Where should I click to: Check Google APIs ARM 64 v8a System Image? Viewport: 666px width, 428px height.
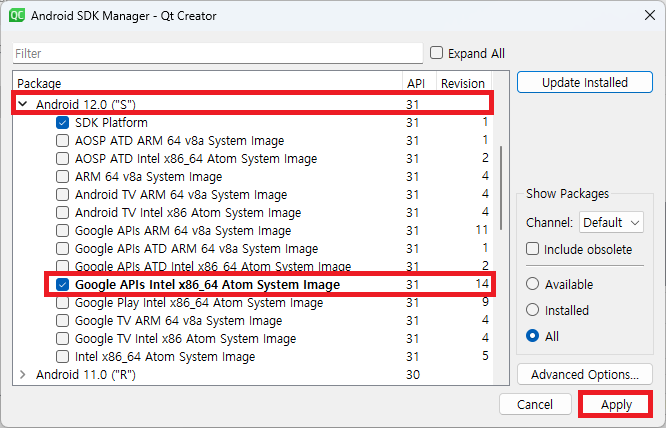coord(62,231)
